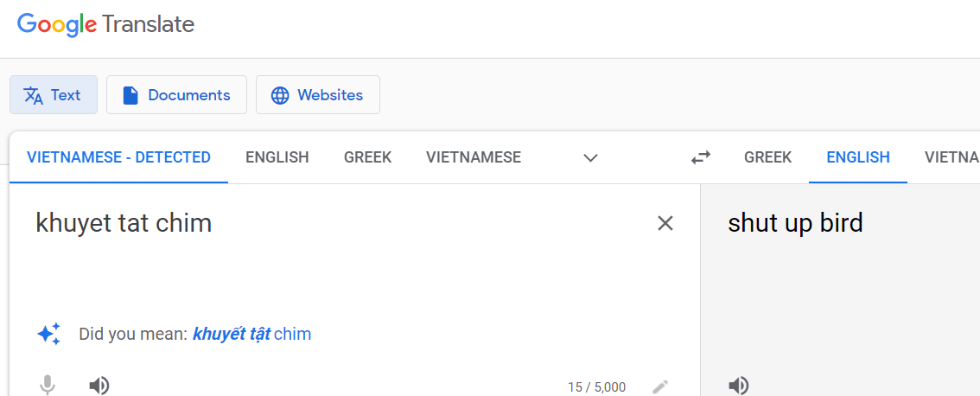Switch to Documents translation mode
The width and height of the screenshot is (980, 396).
point(176,95)
